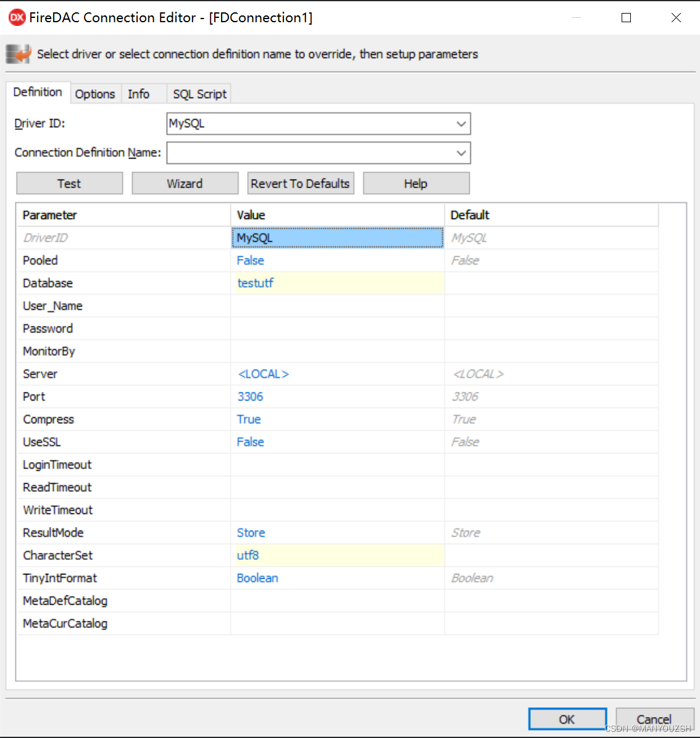
Task: Click the Database parameter name
Action: pyautogui.click(x=48, y=283)
